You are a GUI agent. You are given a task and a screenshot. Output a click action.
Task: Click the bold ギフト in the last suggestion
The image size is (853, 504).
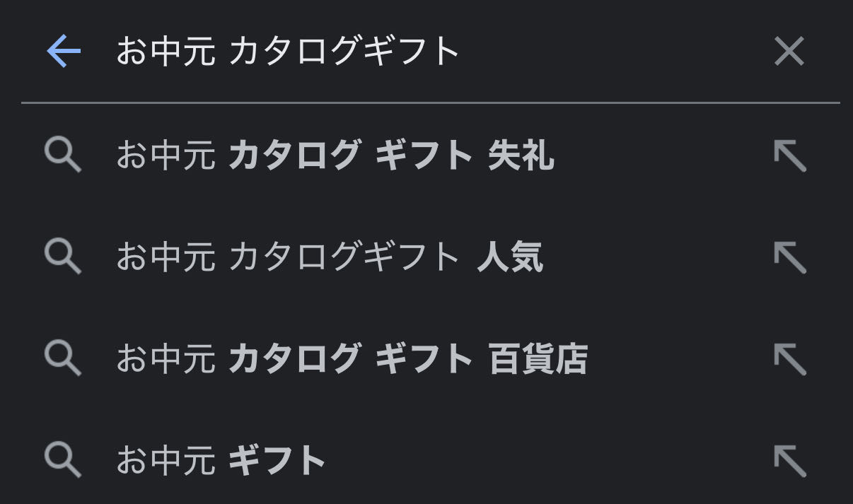[x=277, y=460]
